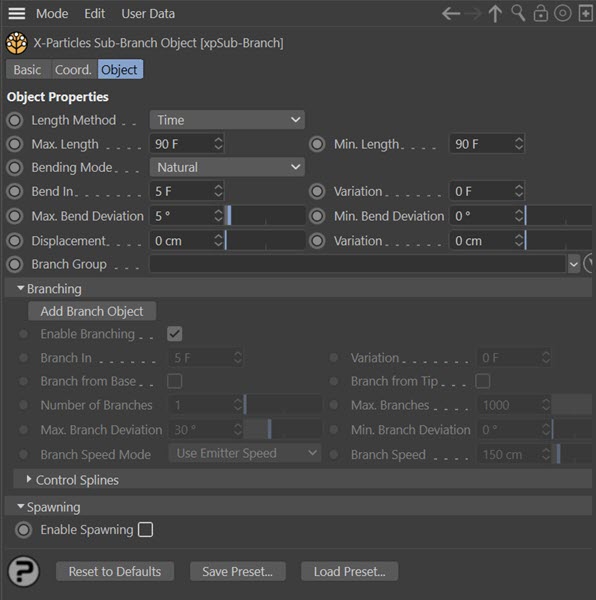Viewport: 596px width, 600px height.
Task: Uncheck the Enable Branching checkbox
Action: point(174,334)
